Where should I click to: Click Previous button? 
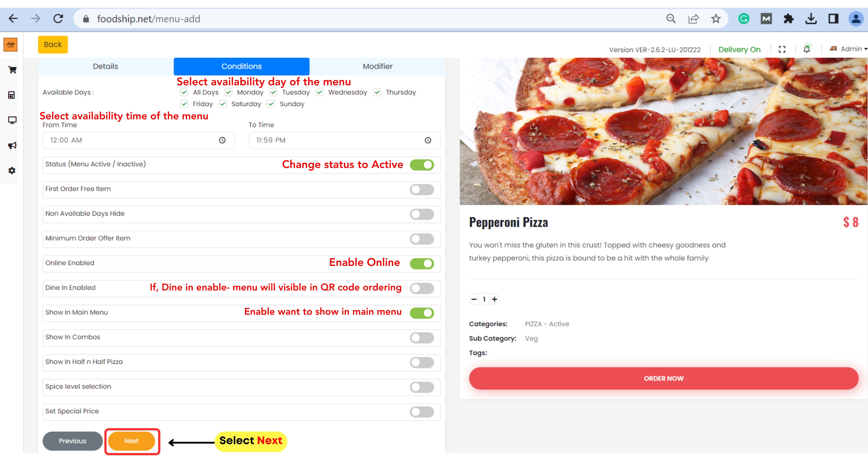(72, 441)
